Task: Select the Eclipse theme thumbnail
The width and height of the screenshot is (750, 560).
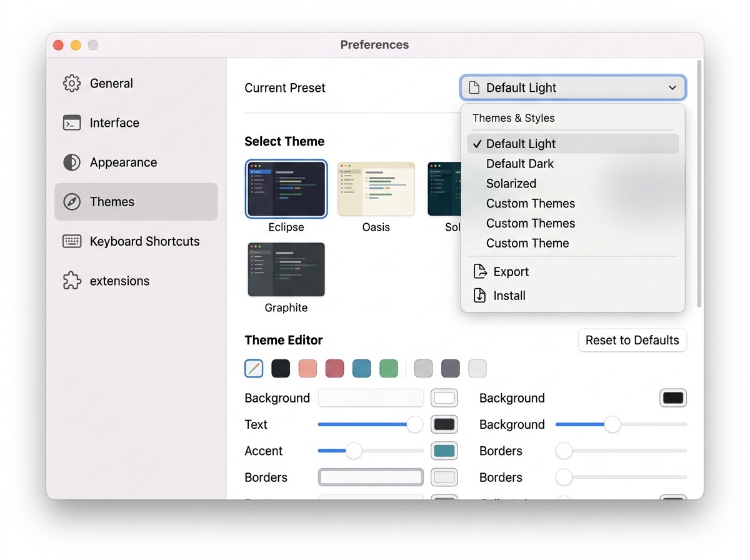Action: 286,189
